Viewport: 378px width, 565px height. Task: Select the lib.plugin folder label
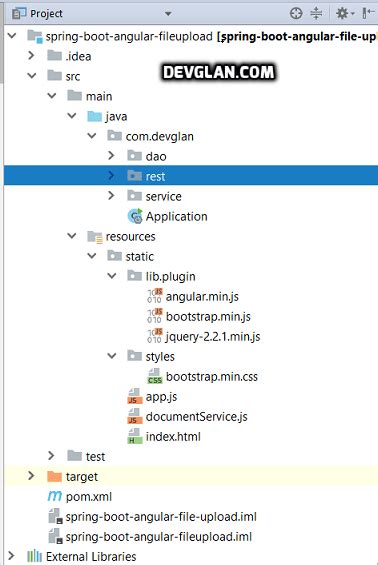click(170, 277)
